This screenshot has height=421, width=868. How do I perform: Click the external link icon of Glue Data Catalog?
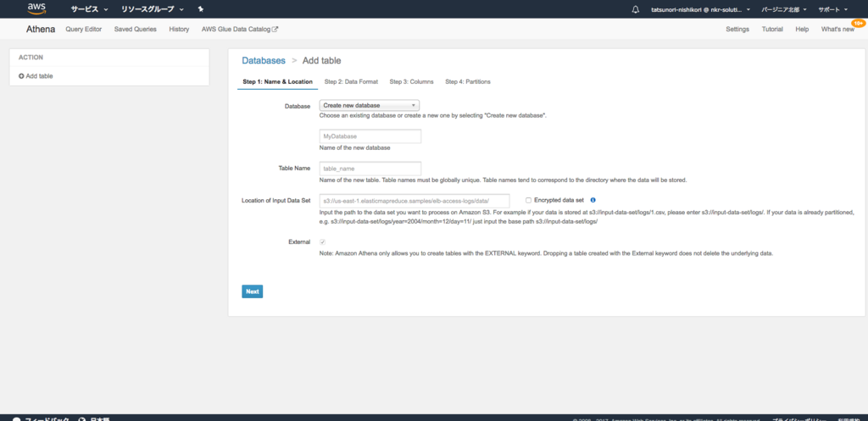point(275,30)
